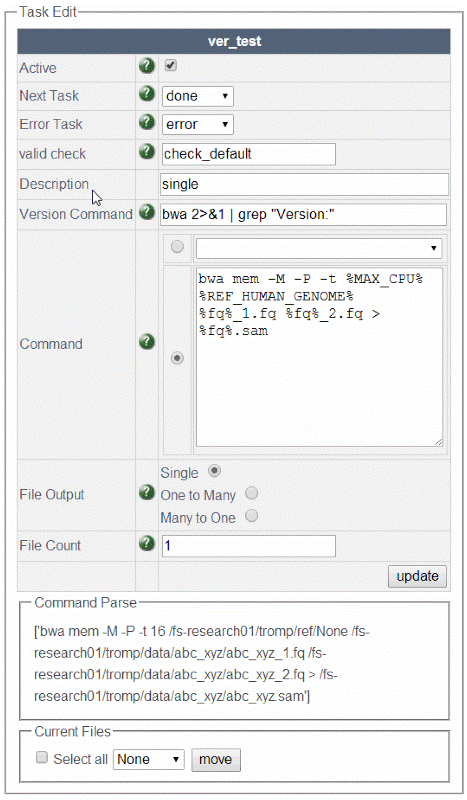Open the Current Files None dropdown
The height and width of the screenshot is (800, 467).
(149, 759)
